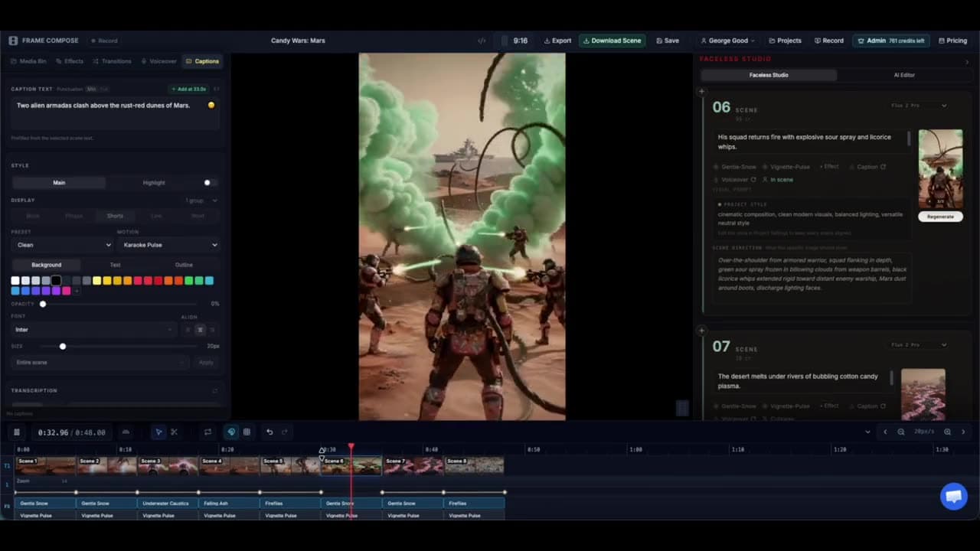Redo the last action
This screenshot has width=980, height=551.
pyautogui.click(x=285, y=432)
